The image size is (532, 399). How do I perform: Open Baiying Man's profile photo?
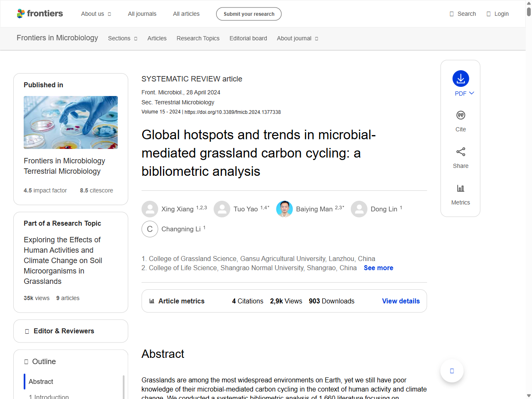[284, 209]
